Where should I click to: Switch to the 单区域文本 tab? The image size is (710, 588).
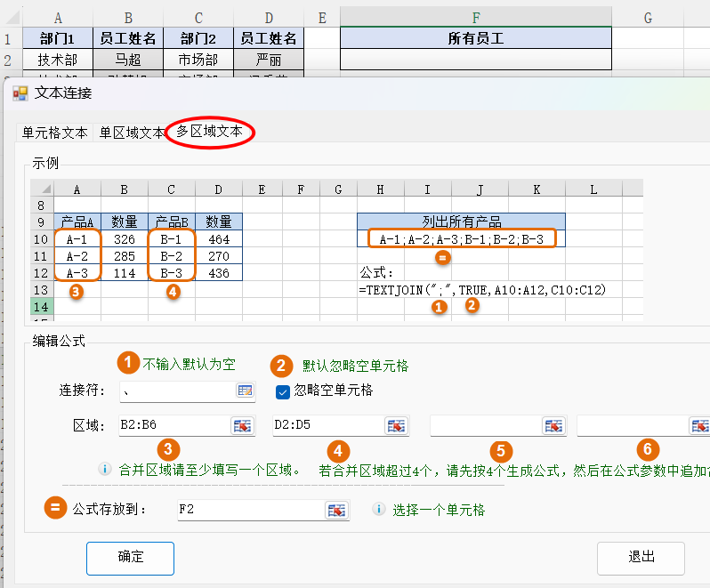point(132,133)
